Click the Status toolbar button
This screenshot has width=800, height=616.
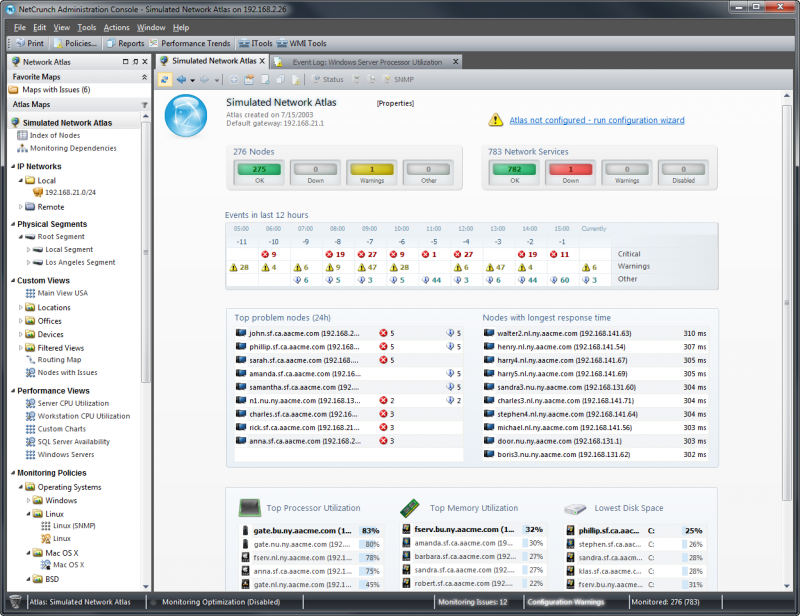[x=328, y=80]
